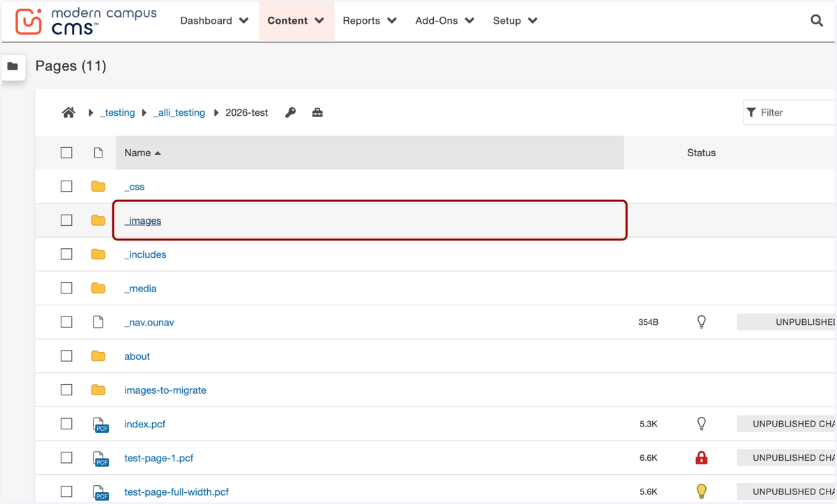Open the _media folder link
The height and width of the screenshot is (504, 837).
click(140, 289)
